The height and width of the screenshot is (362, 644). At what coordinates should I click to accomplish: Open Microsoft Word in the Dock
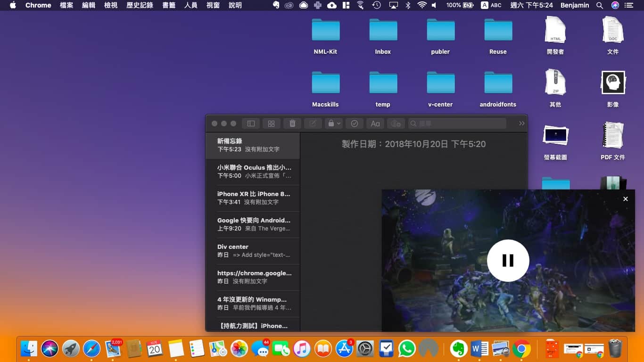click(479, 349)
